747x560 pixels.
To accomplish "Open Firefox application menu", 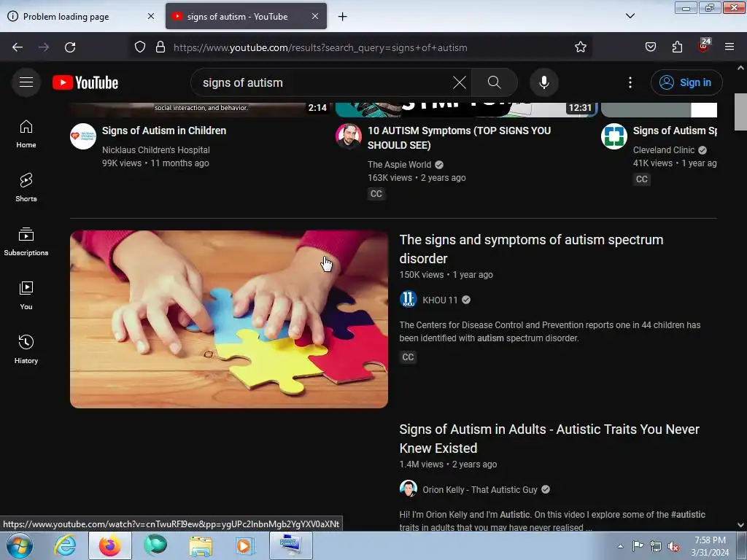I will (x=729, y=47).
